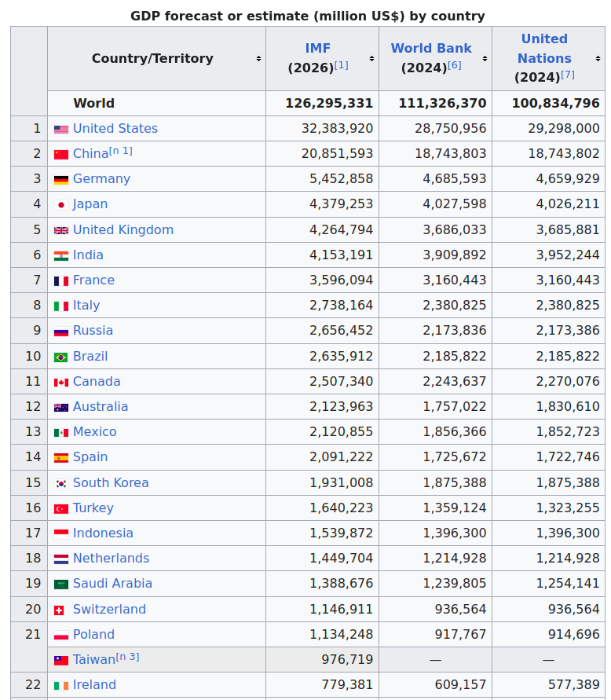Screen dimensions: 611x700
Task: Open the Brazil article link
Action: pos(90,356)
